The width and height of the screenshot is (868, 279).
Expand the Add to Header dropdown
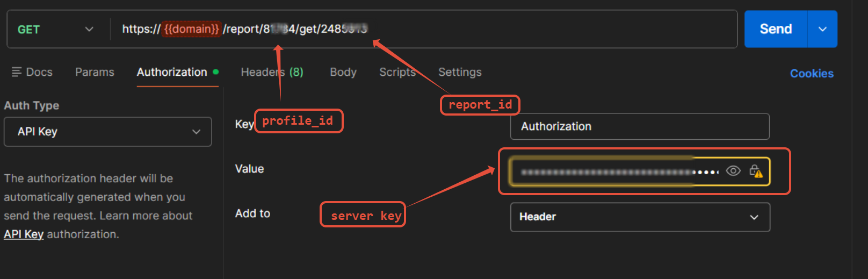639,217
